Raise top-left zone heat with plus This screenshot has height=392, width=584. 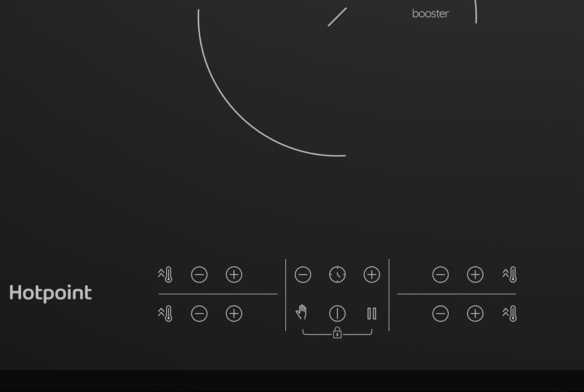pyautogui.click(x=234, y=275)
